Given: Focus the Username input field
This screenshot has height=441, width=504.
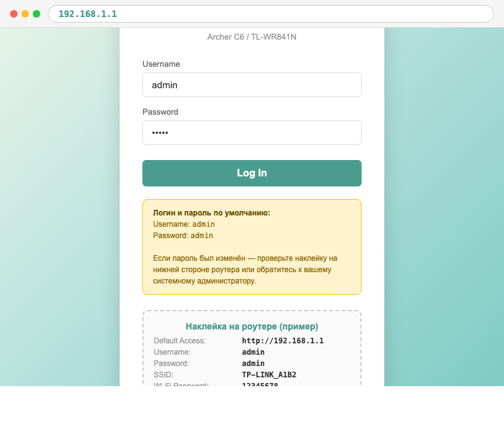Looking at the screenshot, I should 252,85.
